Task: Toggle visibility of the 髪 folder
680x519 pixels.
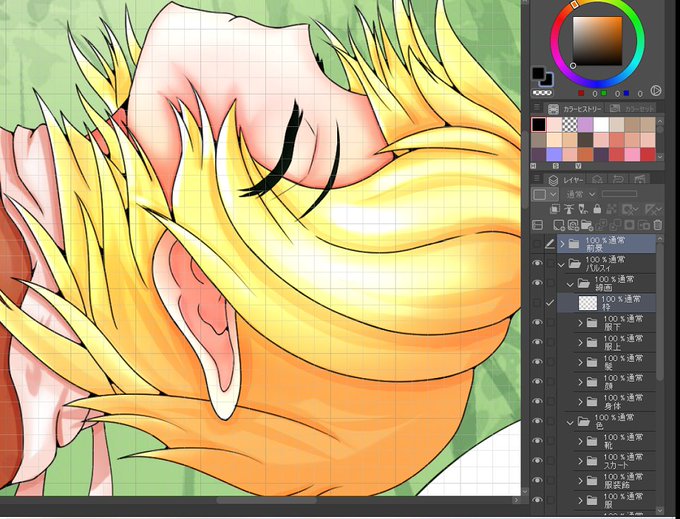Action: [537, 362]
